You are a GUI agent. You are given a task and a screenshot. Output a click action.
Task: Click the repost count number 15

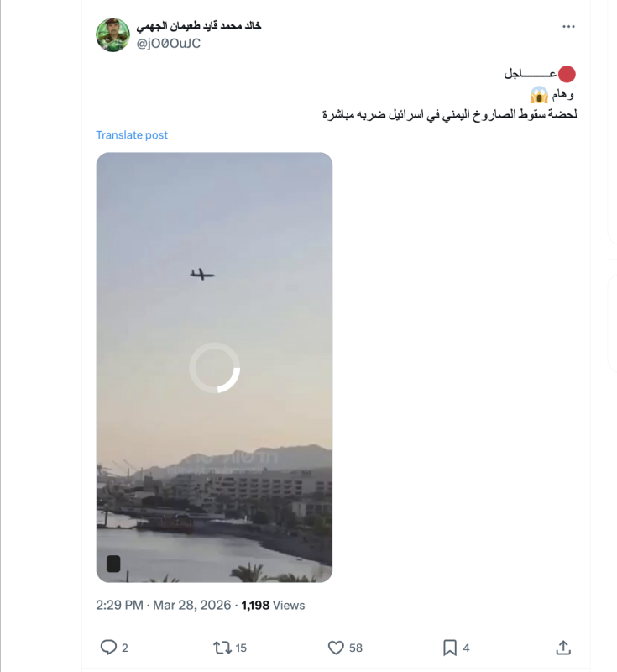point(241,648)
